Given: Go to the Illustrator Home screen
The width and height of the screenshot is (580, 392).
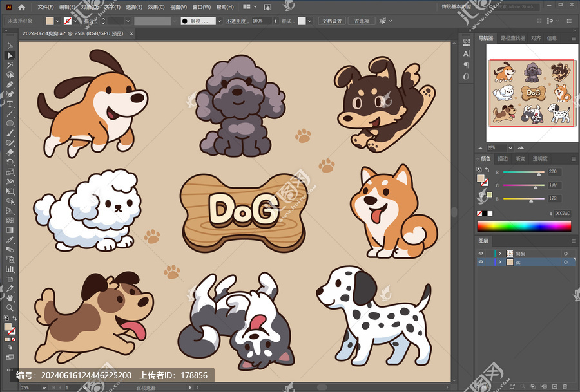Looking at the screenshot, I should 21,7.
